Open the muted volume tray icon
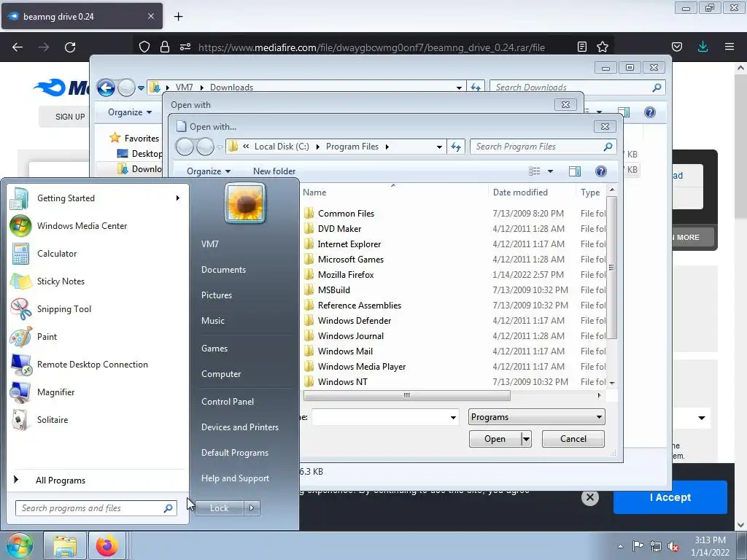This screenshot has height=560, width=747. pyautogui.click(x=673, y=546)
